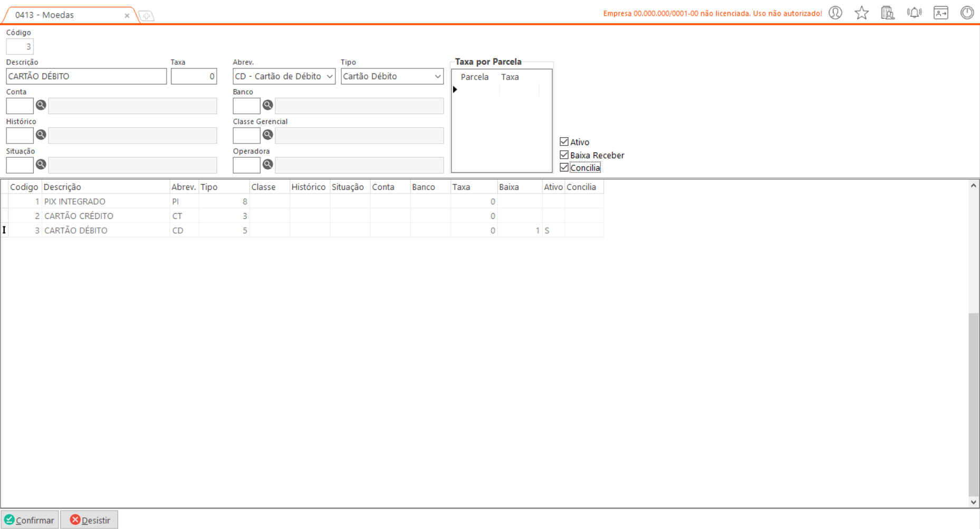Open a new tab with plus button
The height and width of the screenshot is (529, 980).
click(147, 16)
